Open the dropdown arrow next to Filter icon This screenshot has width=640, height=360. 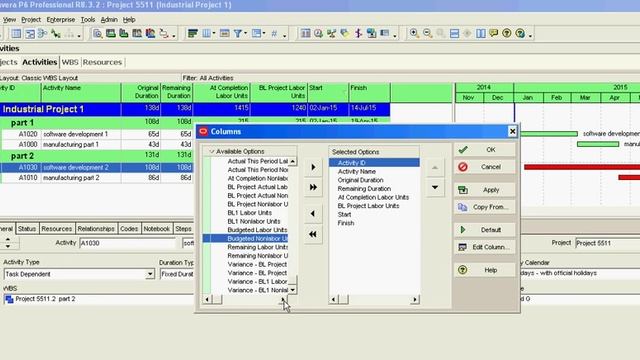pos(245,33)
